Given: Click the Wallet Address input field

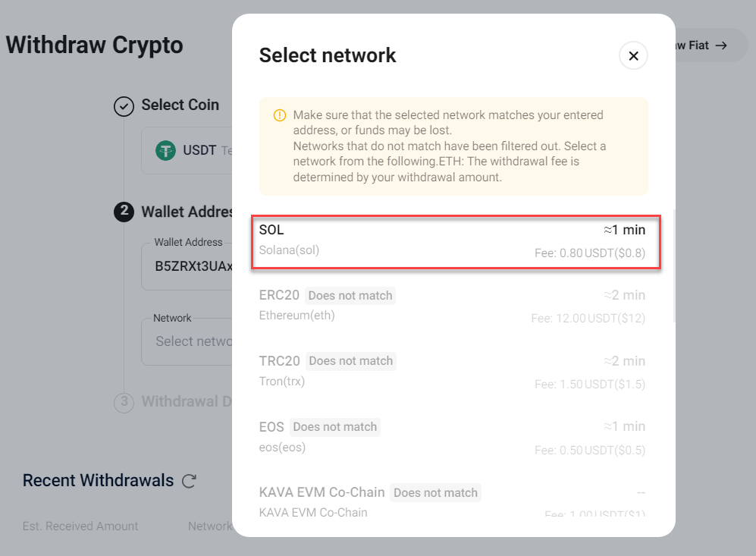Looking at the screenshot, I should pyautogui.click(x=187, y=266).
